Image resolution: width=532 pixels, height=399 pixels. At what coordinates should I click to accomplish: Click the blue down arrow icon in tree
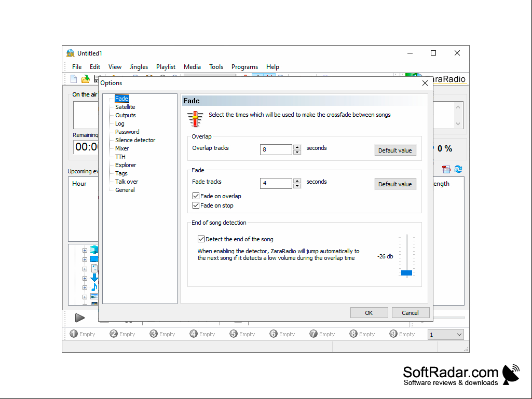click(x=94, y=278)
